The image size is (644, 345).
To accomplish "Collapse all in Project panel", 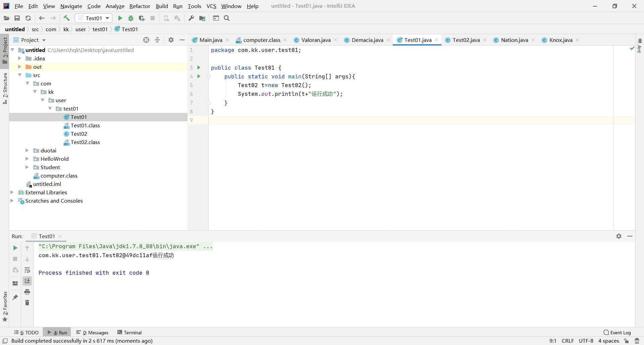I will click(157, 40).
